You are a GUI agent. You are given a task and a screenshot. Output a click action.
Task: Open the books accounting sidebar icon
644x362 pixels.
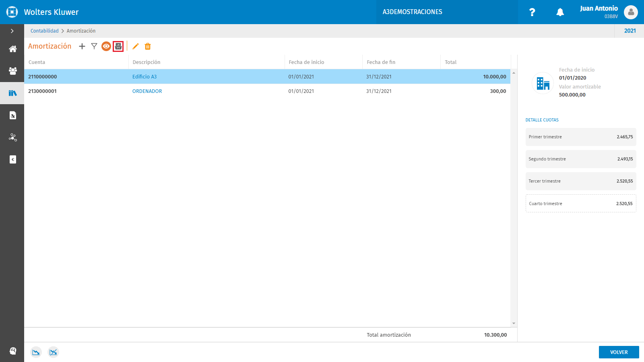tap(12, 93)
